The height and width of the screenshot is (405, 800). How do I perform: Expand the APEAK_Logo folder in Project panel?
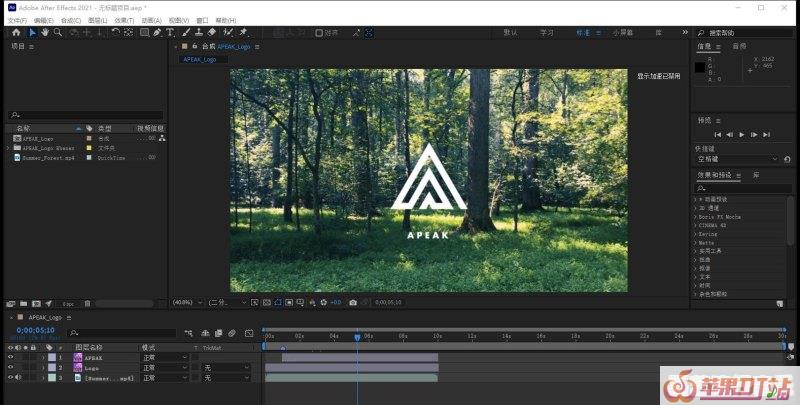8,148
